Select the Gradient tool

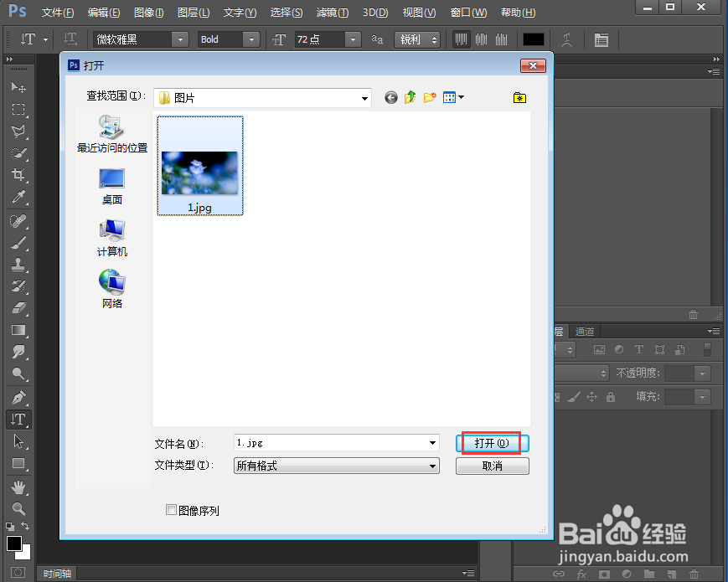18,330
